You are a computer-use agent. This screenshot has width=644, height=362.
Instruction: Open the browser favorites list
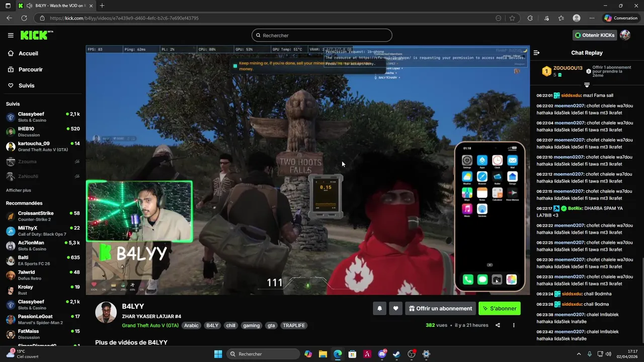pos(561,18)
